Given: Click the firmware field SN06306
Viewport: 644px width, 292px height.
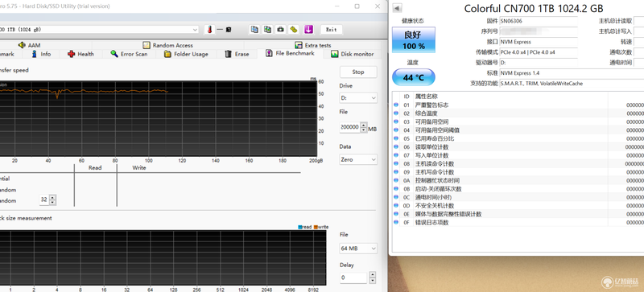Looking at the screenshot, I should pyautogui.click(x=538, y=21).
